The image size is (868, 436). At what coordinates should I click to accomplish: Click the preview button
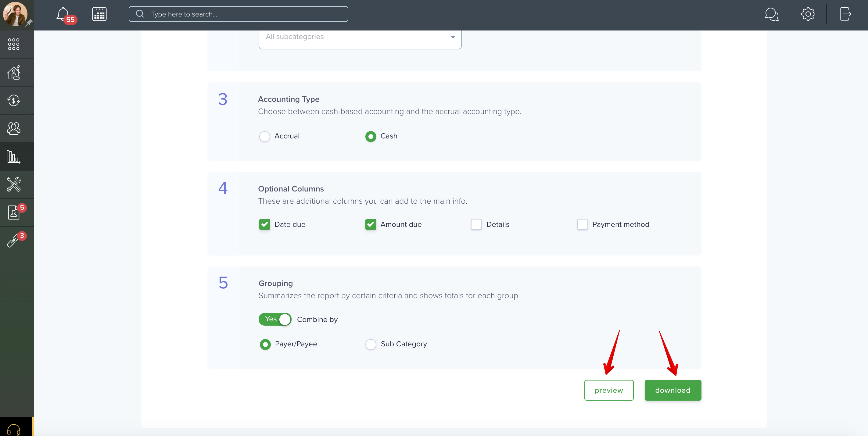point(608,390)
